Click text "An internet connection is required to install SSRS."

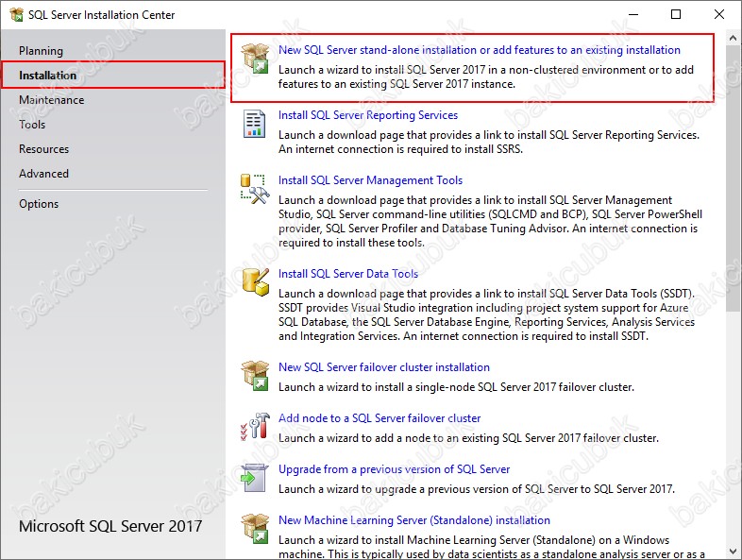pos(400,149)
